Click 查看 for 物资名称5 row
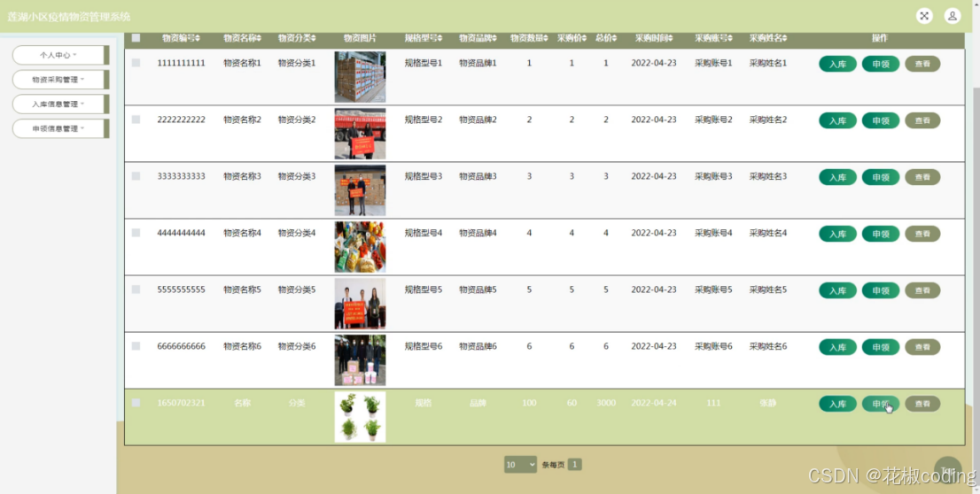980x494 pixels. click(922, 290)
